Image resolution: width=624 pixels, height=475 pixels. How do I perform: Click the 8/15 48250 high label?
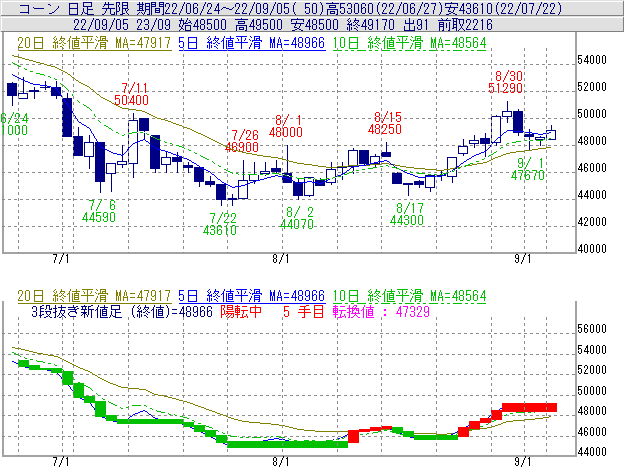pyautogui.click(x=385, y=123)
